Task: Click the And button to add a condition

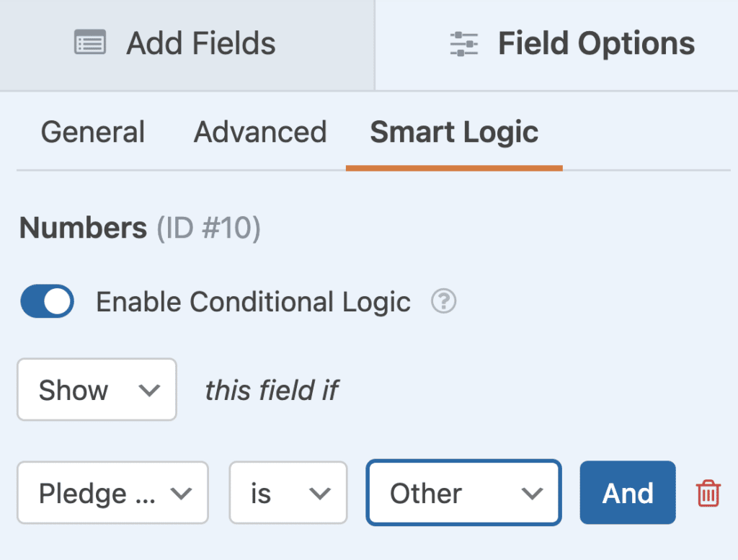Action: [x=627, y=493]
